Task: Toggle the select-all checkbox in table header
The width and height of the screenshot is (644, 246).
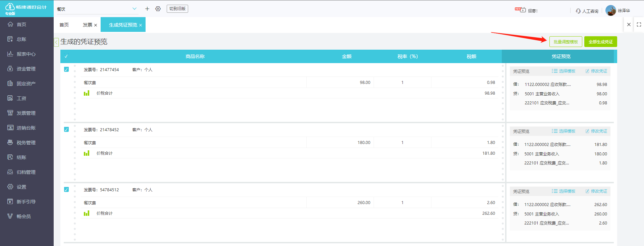Action: coord(66,56)
